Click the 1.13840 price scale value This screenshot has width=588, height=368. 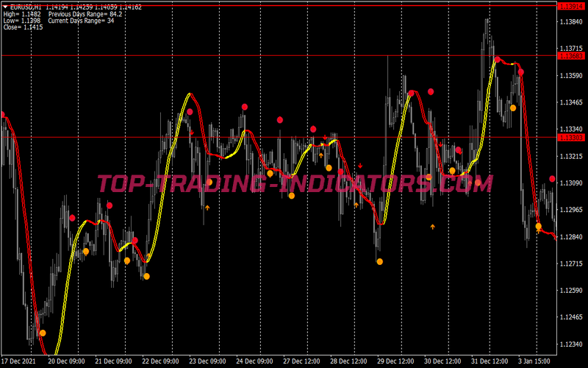(571, 21)
